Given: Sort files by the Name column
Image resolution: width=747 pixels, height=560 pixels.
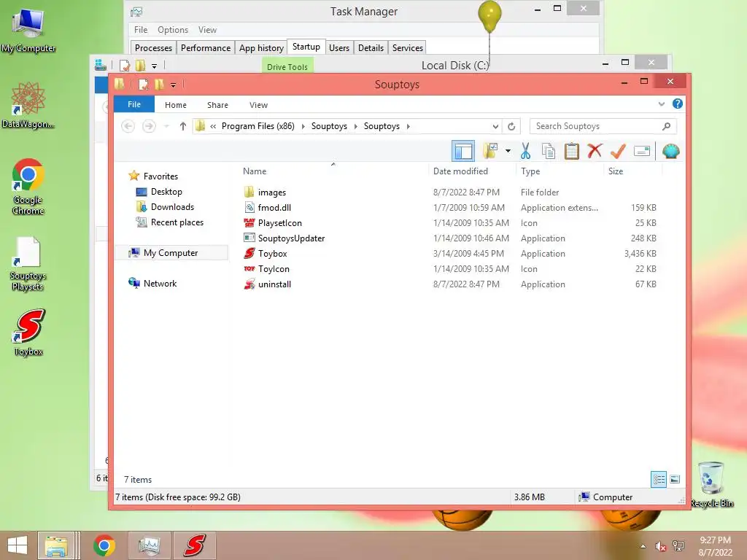Looking at the screenshot, I should [255, 171].
